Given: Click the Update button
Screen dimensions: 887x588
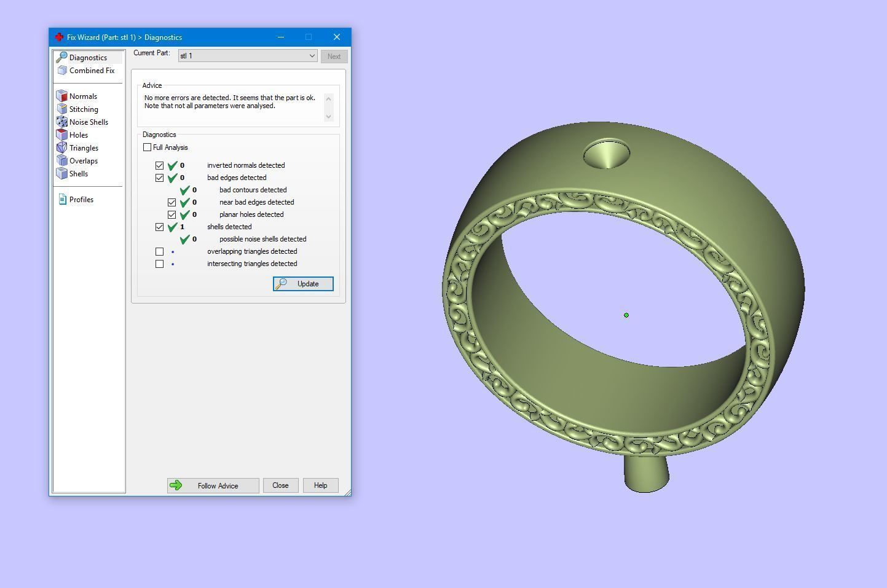Looking at the screenshot, I should coord(303,284).
